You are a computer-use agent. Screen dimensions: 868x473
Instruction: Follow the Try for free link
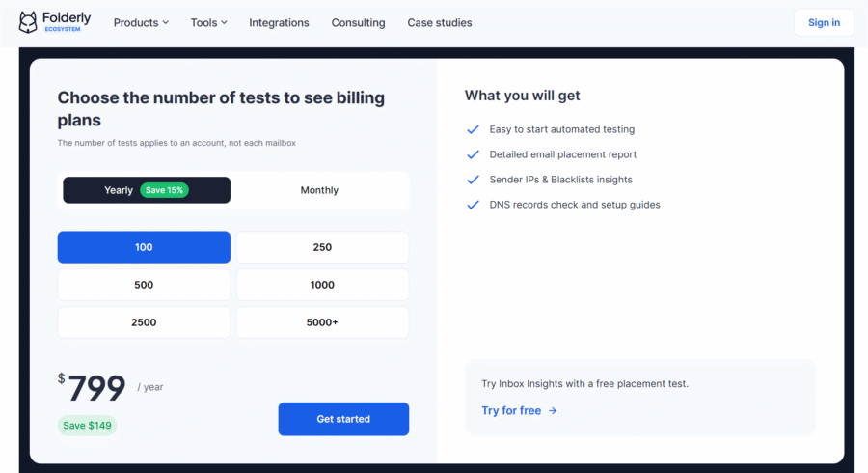pyautogui.click(x=511, y=411)
